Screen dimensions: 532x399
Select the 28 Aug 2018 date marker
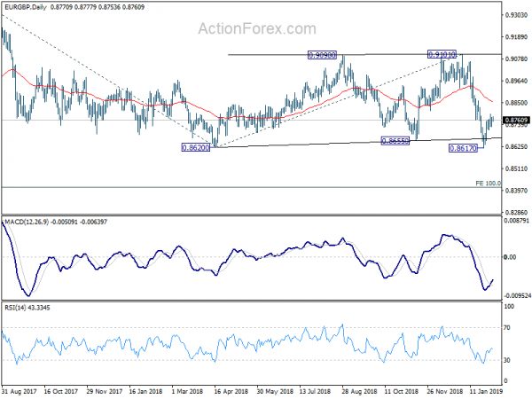click(359, 391)
